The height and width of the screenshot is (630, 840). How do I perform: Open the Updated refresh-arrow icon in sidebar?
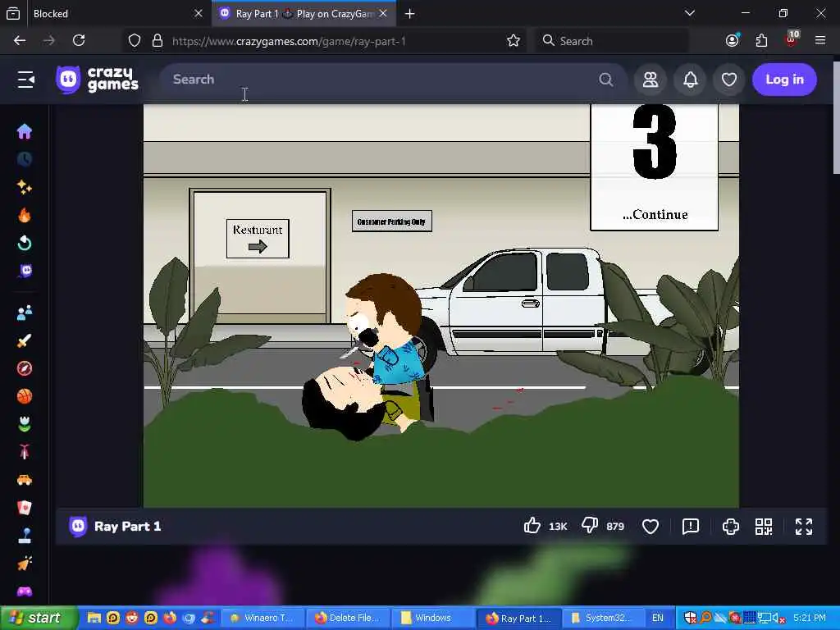click(24, 243)
